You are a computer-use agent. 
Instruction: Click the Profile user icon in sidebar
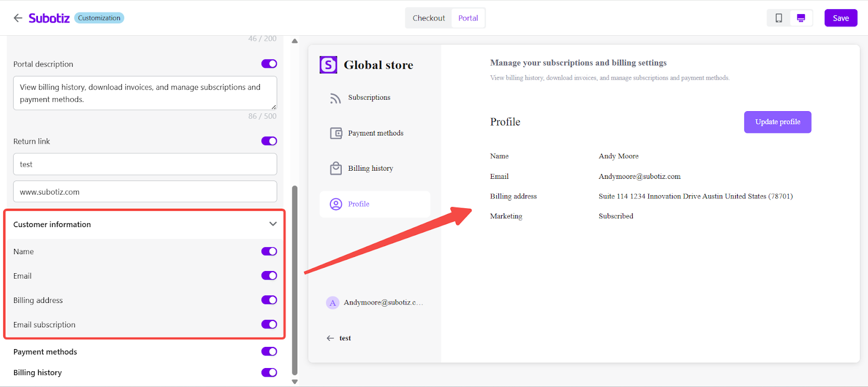[x=336, y=204]
